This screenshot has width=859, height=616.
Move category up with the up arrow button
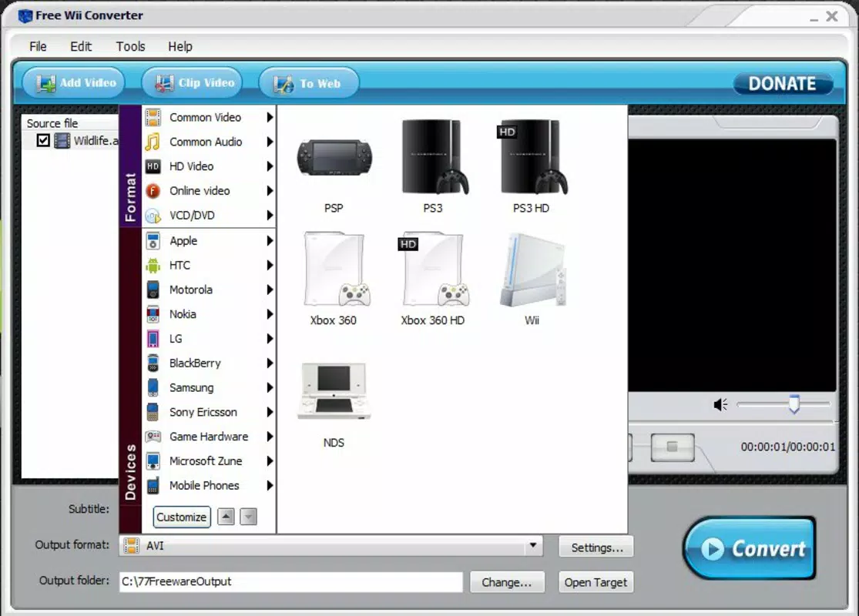[x=226, y=517]
